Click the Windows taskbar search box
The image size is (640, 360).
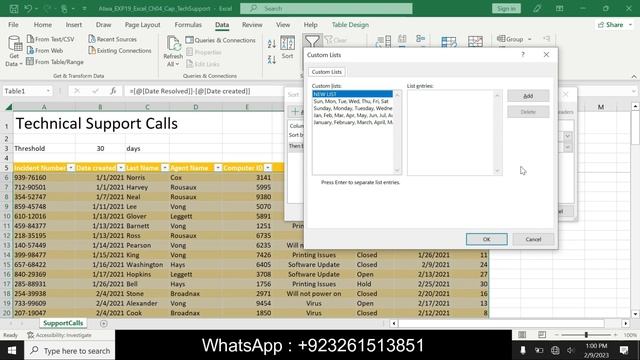70,350
